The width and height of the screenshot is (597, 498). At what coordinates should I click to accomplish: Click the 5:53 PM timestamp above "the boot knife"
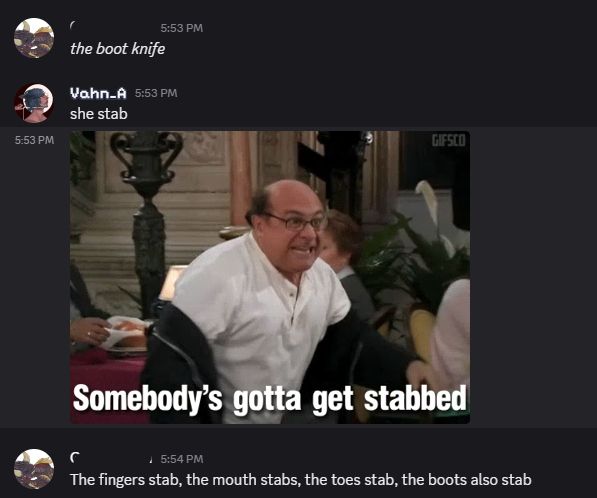point(182,28)
